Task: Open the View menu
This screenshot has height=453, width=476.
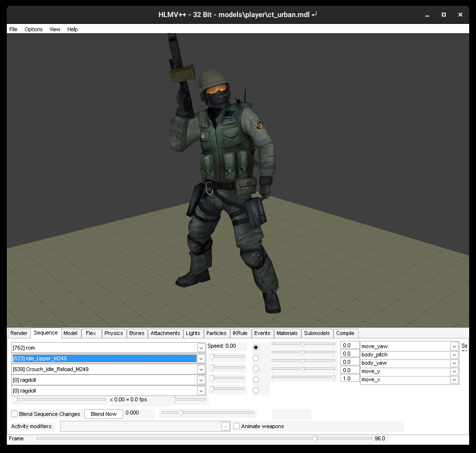Action: pyautogui.click(x=54, y=29)
